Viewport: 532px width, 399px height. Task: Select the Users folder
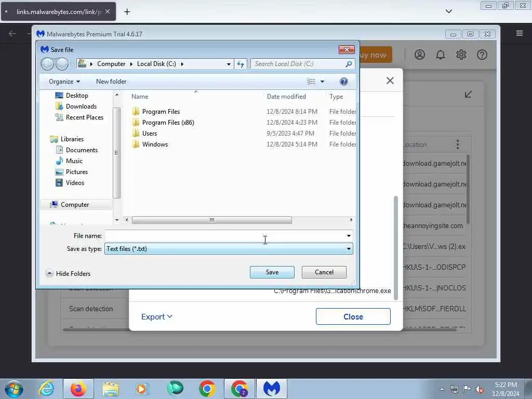(149, 134)
